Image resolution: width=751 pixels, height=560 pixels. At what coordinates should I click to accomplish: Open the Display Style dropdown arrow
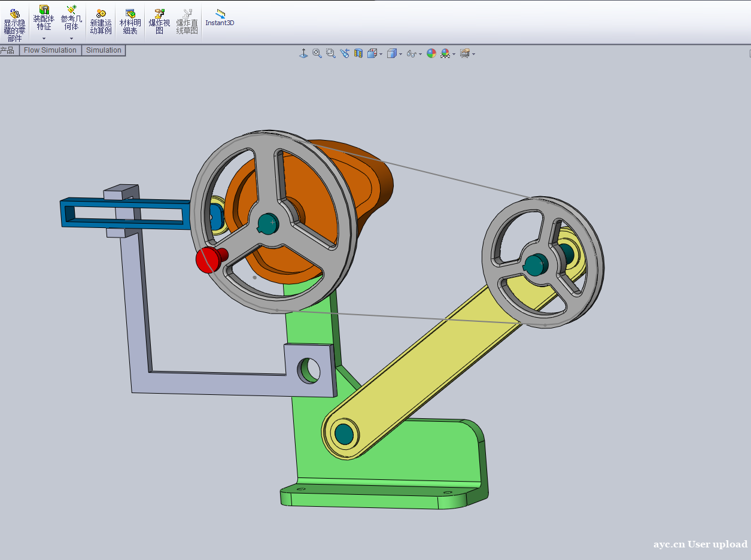point(400,54)
